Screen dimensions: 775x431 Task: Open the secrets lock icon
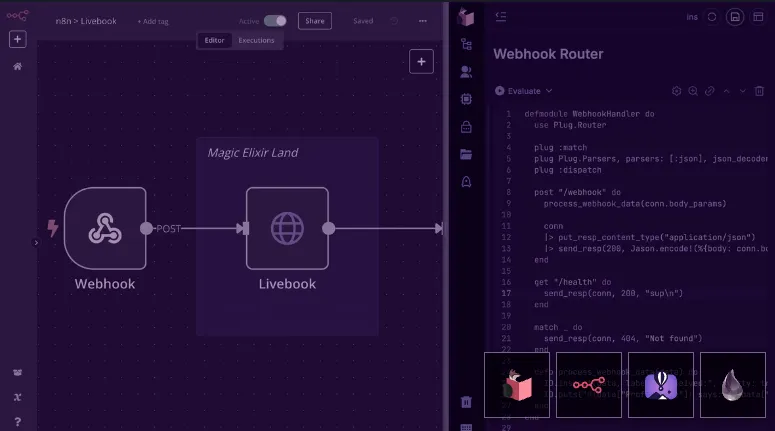pyautogui.click(x=466, y=127)
